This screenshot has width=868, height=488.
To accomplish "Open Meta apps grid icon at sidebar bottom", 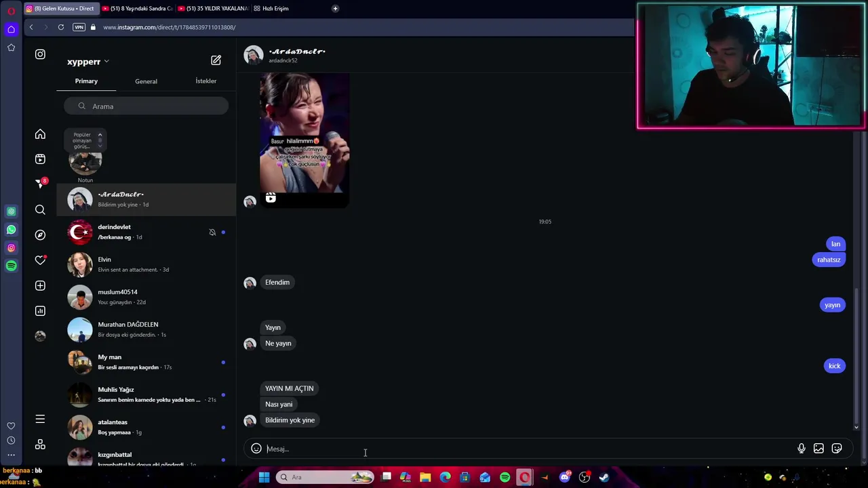I will click(40, 445).
